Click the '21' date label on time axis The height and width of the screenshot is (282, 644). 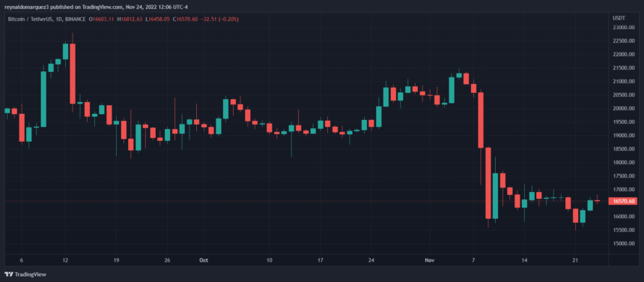[x=575, y=260]
